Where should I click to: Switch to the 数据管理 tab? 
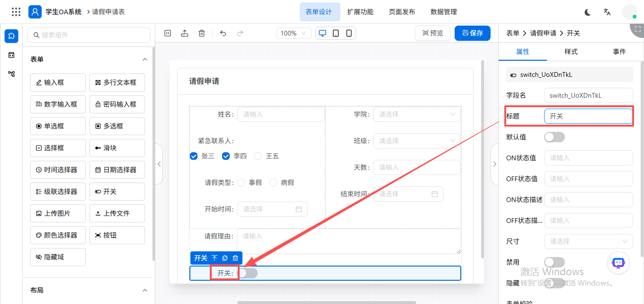444,12
